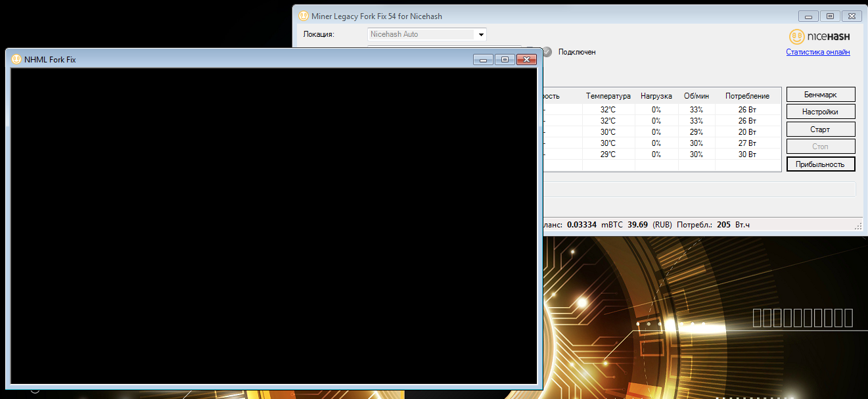Click the resize grip in the status bar
This screenshot has width=868, height=399.
pyautogui.click(x=857, y=225)
